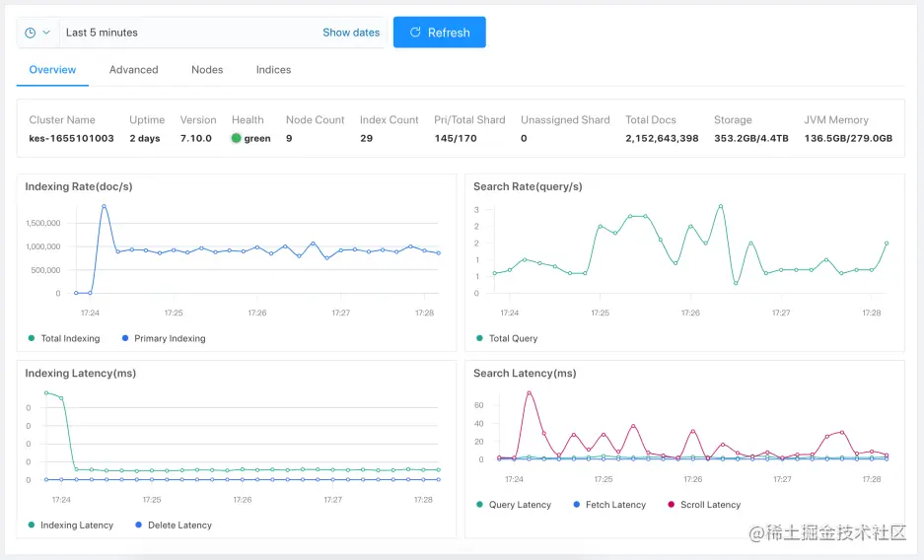The width and height of the screenshot is (924, 560).
Task: Hide the Total Query legend series
Action: point(508,338)
